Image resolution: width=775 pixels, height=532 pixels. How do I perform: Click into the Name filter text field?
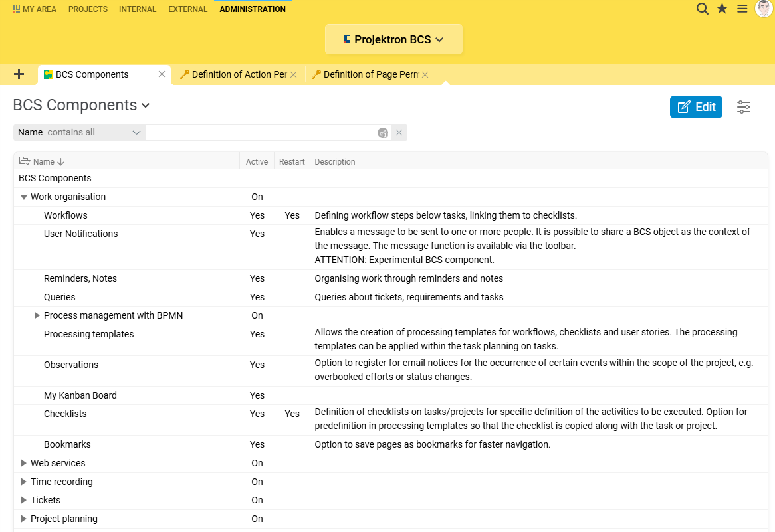pyautogui.click(x=261, y=133)
